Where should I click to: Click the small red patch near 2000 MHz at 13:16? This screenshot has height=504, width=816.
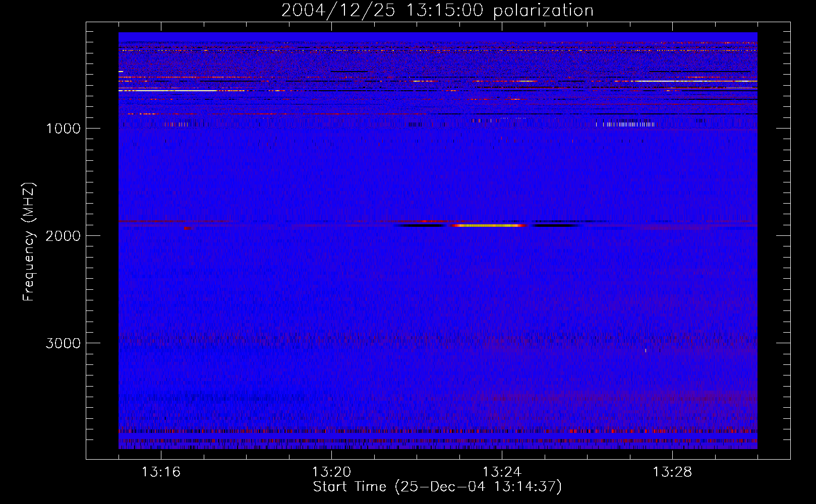tap(188, 228)
